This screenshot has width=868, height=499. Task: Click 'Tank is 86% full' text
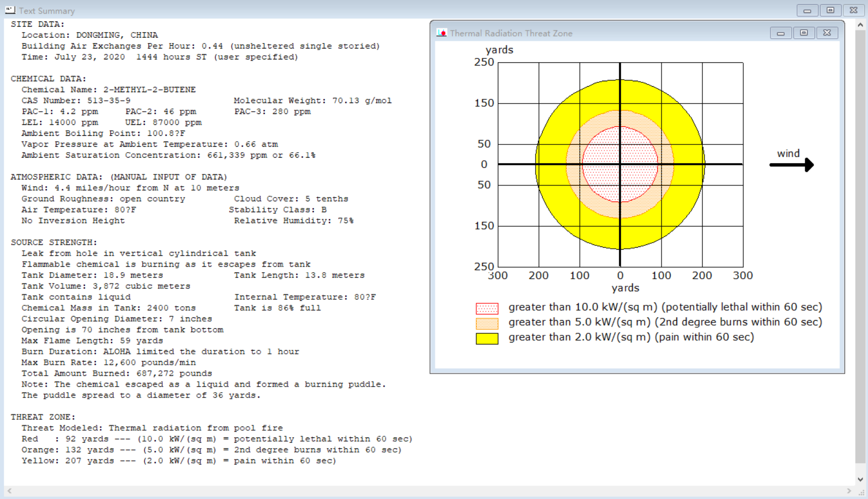[x=277, y=308]
